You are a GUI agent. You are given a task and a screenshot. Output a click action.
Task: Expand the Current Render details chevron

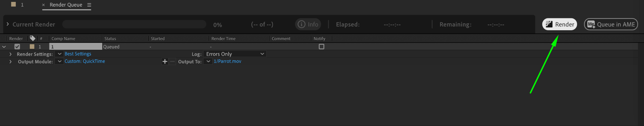8,24
